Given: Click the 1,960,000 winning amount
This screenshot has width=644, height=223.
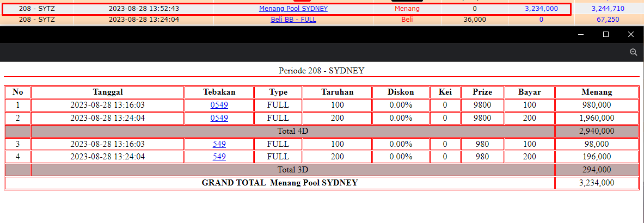Looking at the screenshot, I should [x=596, y=118].
